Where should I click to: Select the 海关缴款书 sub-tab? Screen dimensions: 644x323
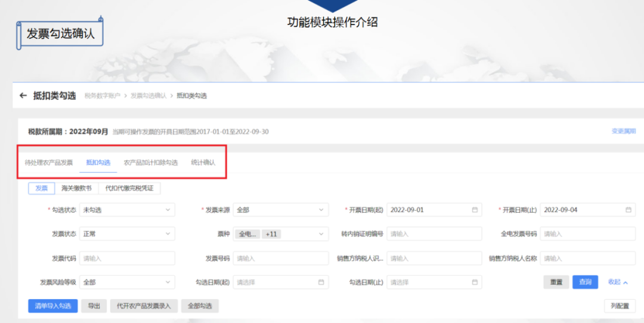(x=76, y=188)
